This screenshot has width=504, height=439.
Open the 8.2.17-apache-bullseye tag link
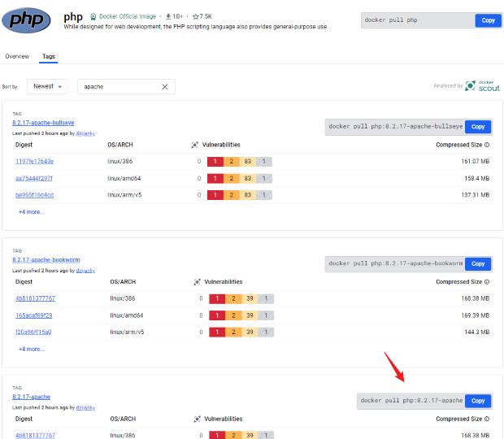pos(43,123)
